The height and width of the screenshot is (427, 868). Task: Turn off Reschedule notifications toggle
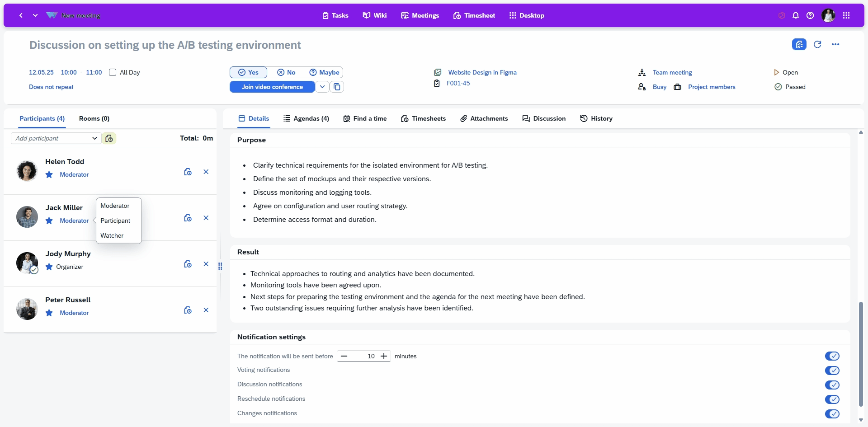point(832,399)
